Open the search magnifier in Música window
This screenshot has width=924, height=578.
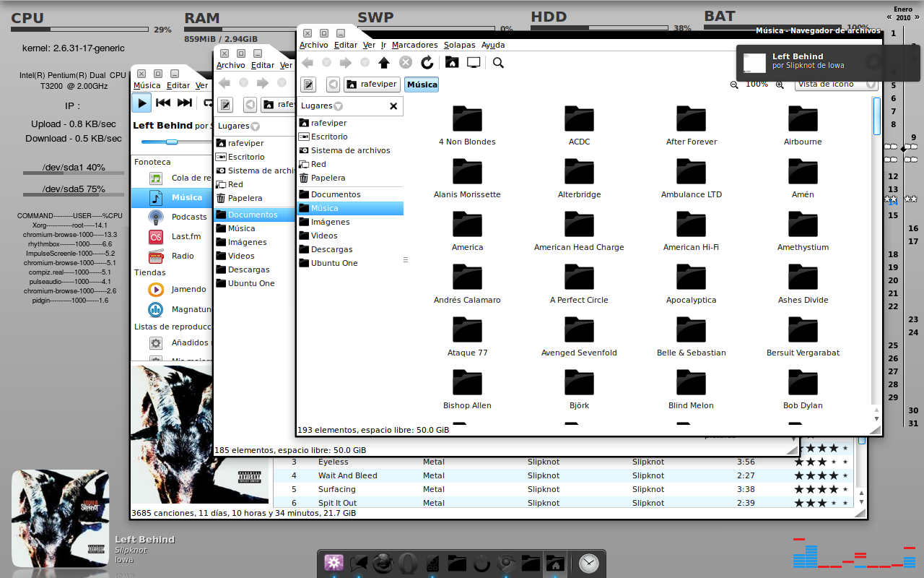click(498, 63)
